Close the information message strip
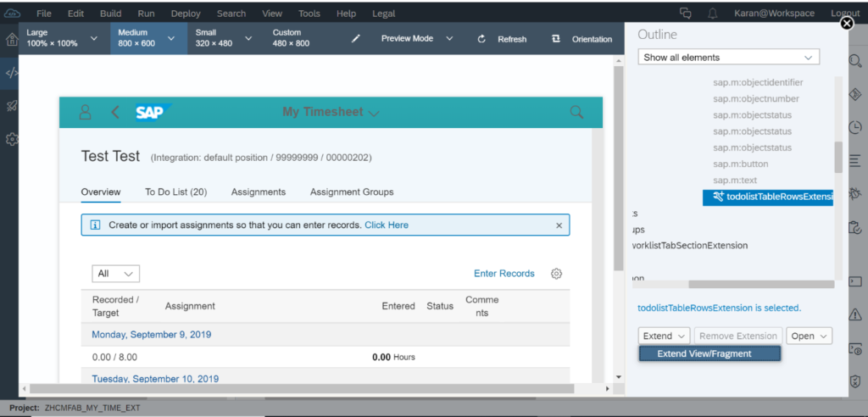Viewport: 868px width, 417px height. [x=559, y=225]
